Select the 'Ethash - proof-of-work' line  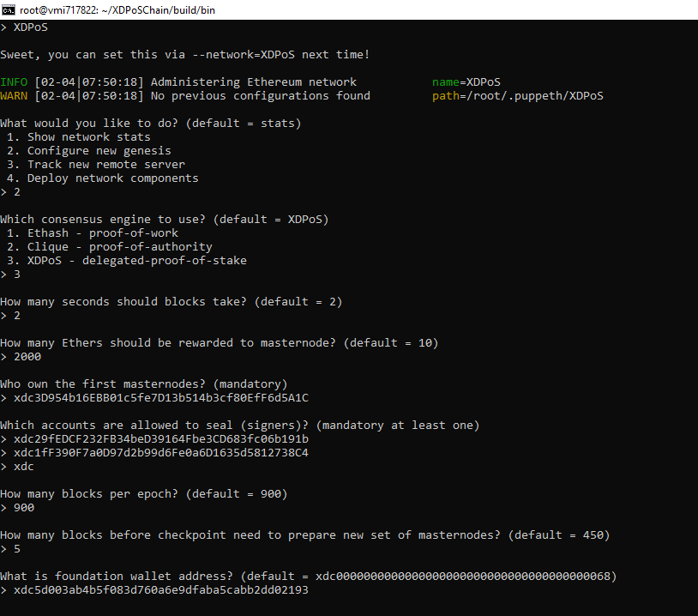pyautogui.click(x=102, y=233)
